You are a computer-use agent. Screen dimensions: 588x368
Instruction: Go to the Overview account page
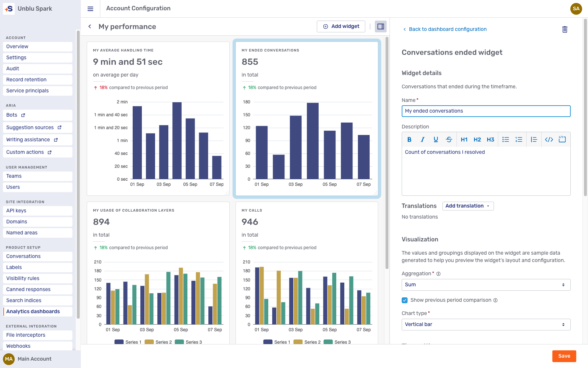38,47
